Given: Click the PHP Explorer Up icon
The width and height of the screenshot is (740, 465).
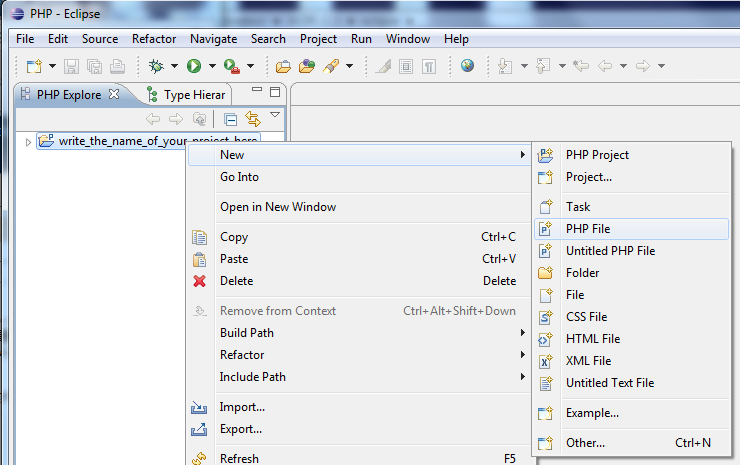Looking at the screenshot, I should (200, 119).
